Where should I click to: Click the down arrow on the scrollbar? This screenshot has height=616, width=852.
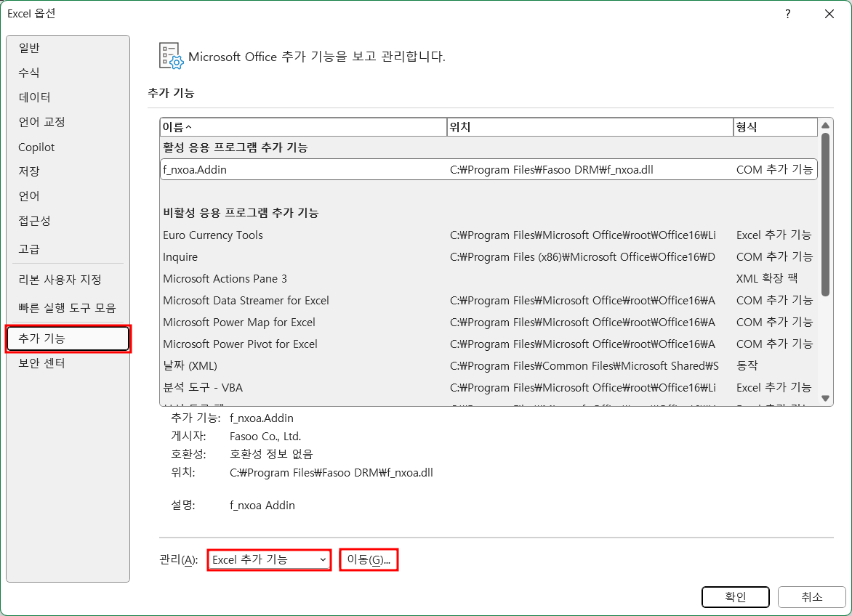826,398
